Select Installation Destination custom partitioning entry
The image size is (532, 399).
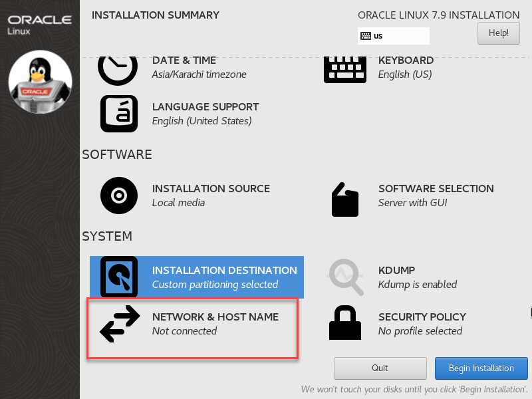tap(197, 277)
